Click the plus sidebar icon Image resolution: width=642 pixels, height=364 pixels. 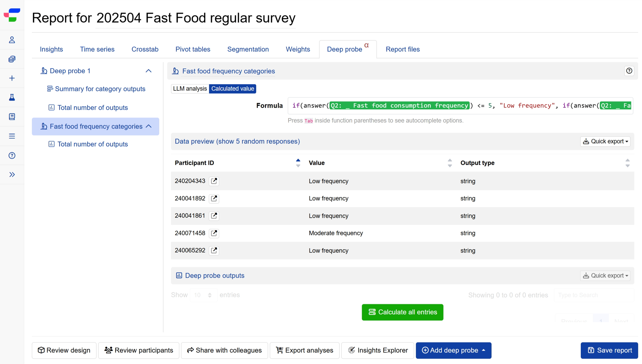click(12, 78)
